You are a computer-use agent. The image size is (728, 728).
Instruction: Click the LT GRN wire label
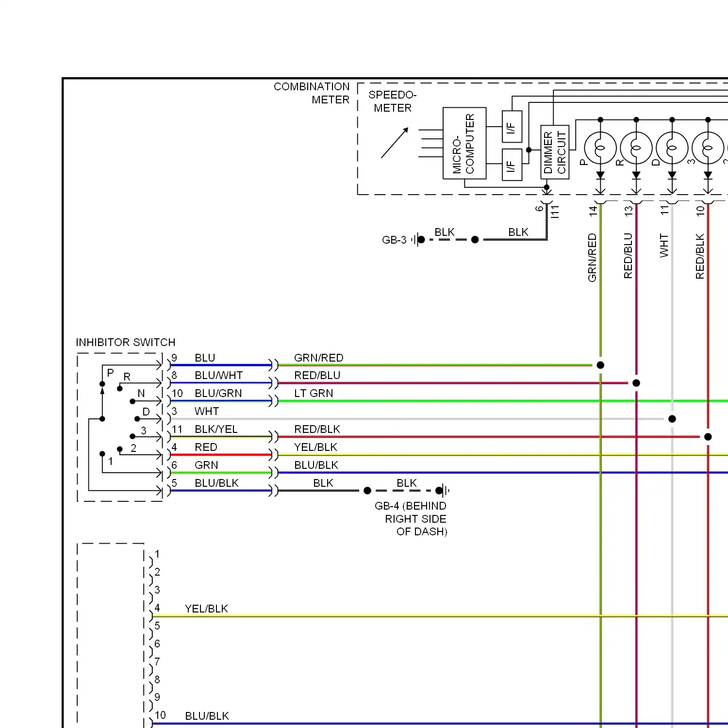click(x=314, y=394)
